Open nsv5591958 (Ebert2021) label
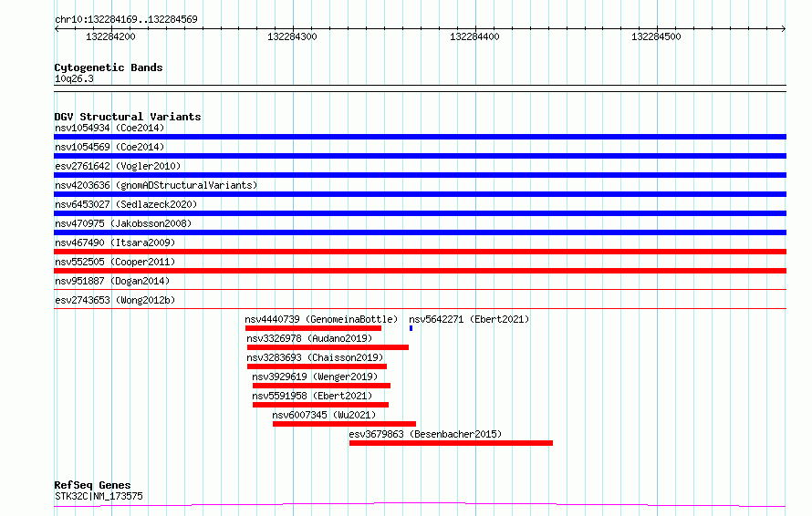Viewport: 812px width, 516px height. point(312,396)
